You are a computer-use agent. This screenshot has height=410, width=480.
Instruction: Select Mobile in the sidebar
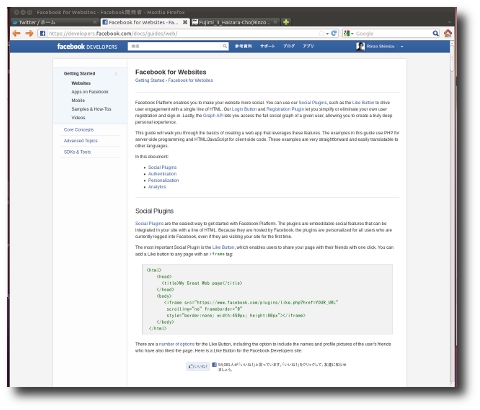(x=78, y=101)
